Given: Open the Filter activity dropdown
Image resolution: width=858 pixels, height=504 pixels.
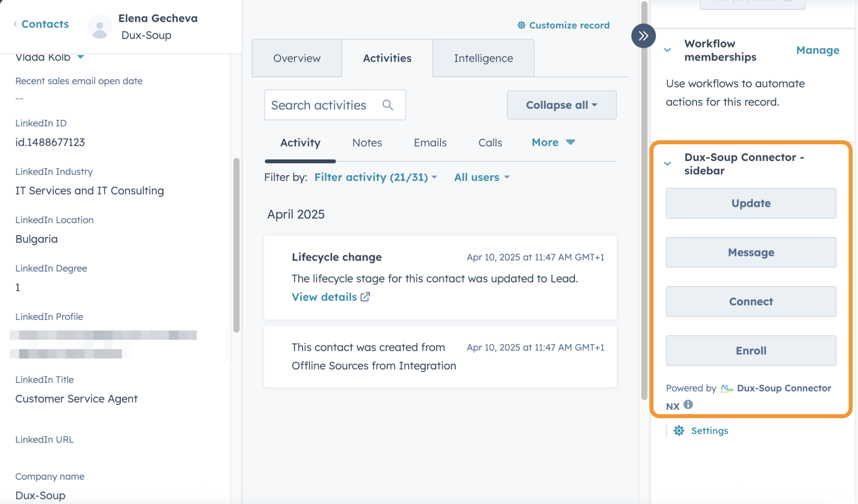Looking at the screenshot, I should (x=375, y=177).
